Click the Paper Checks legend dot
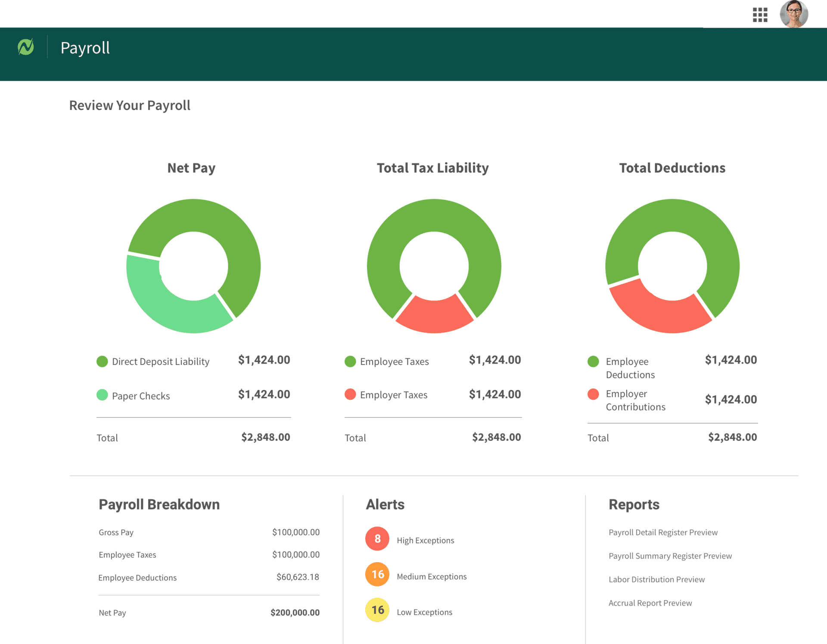This screenshot has height=644, width=827. pyautogui.click(x=102, y=395)
